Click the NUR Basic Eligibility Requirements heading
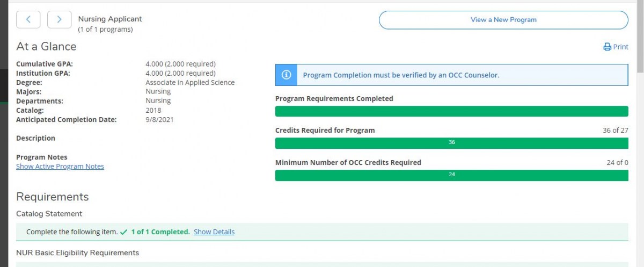The height and width of the screenshot is (267, 644). pyautogui.click(x=78, y=252)
